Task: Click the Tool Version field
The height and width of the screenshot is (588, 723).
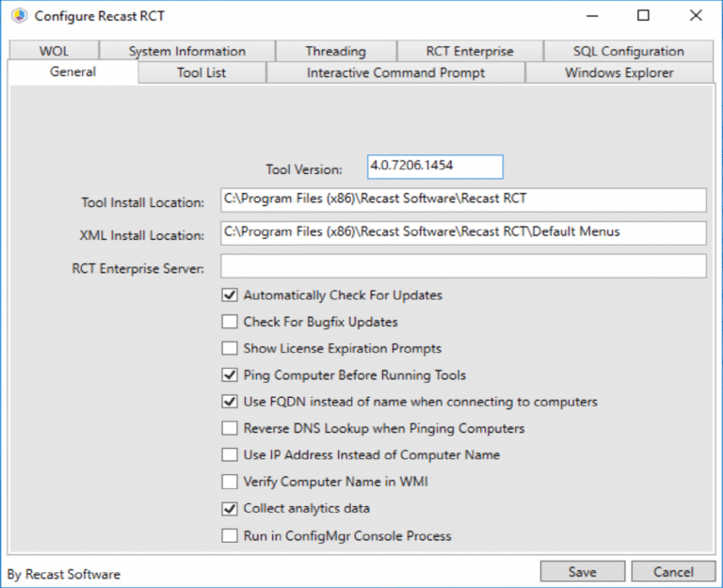Action: pos(435,167)
